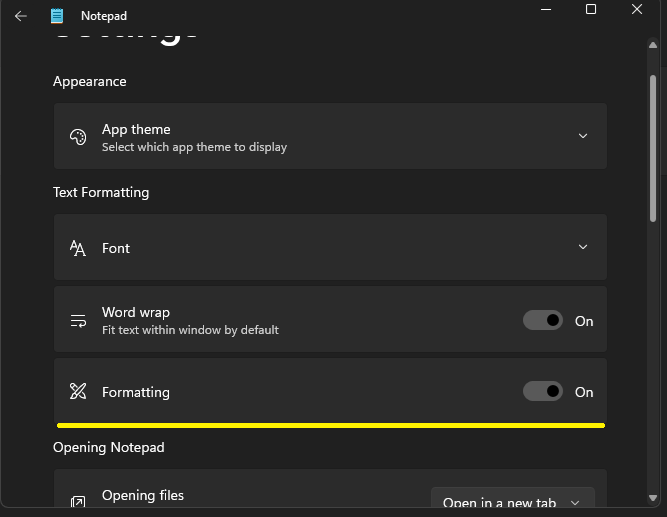
Task: Close the Notepad window
Action: click(636, 9)
